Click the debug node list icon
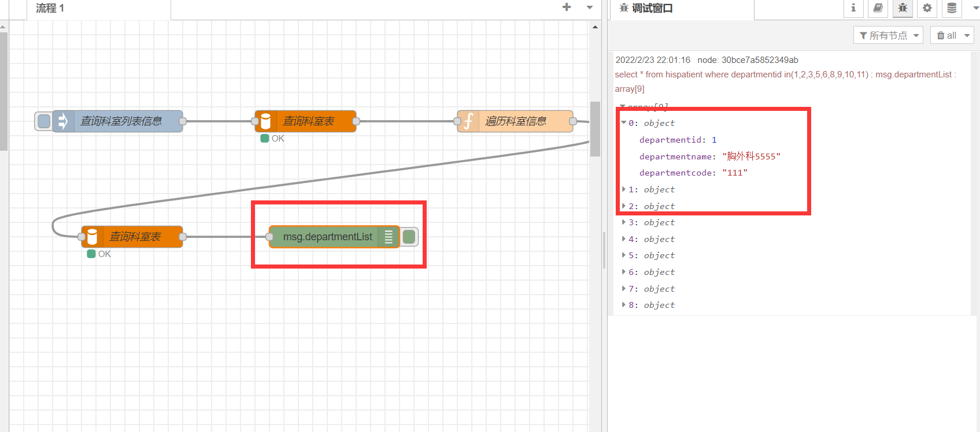980x432 pixels. pyautogui.click(x=389, y=237)
